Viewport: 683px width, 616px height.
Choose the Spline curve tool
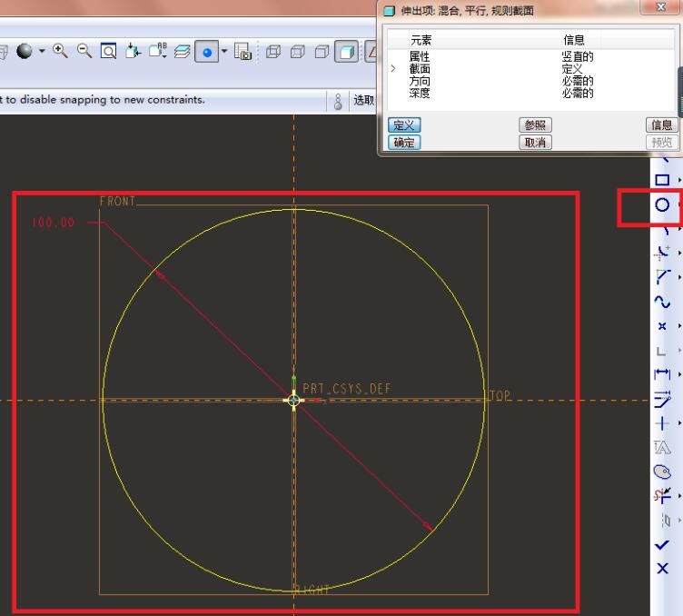662,302
